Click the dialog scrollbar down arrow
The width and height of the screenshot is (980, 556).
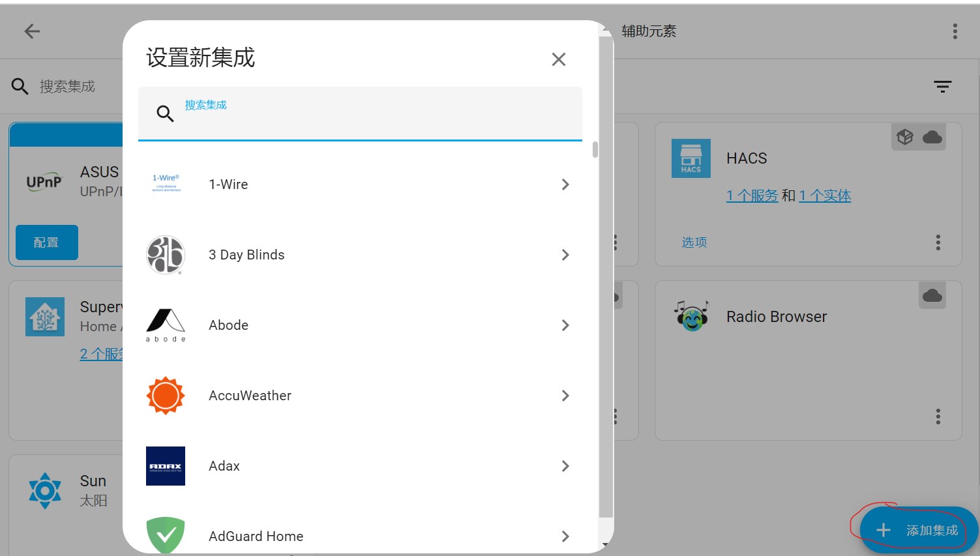[606, 544]
